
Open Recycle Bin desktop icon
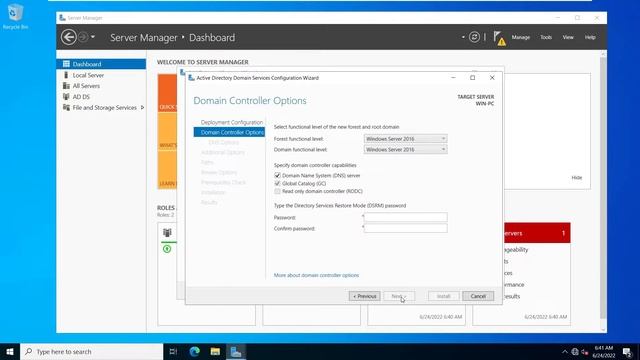[x=15, y=17]
